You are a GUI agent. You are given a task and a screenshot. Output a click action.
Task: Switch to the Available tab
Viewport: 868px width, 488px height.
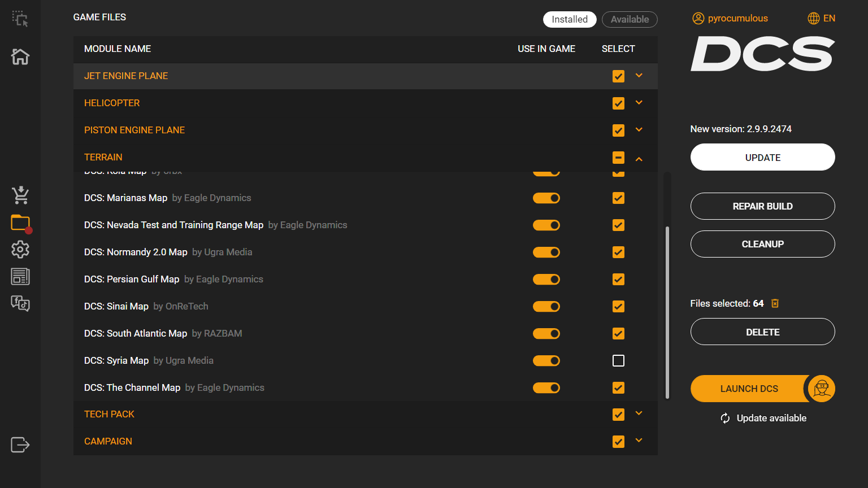coord(630,19)
